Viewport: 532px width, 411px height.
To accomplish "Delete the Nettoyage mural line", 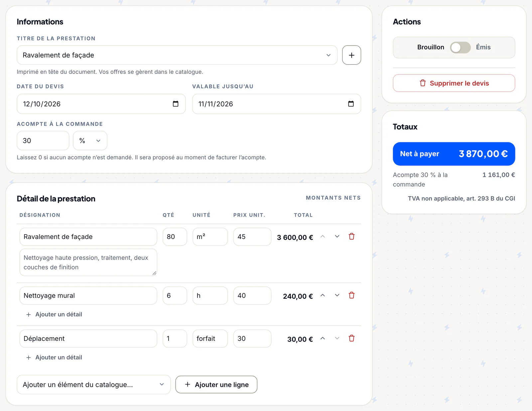I will [351, 295].
